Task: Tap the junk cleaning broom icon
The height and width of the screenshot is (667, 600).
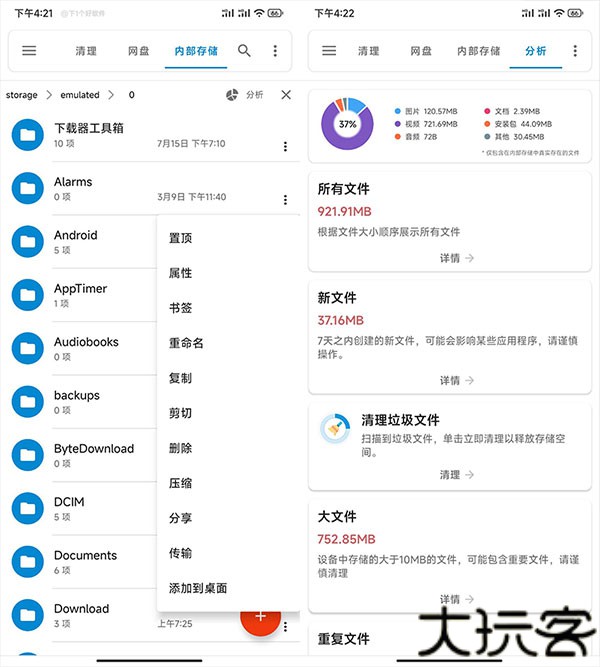Action: tap(335, 429)
